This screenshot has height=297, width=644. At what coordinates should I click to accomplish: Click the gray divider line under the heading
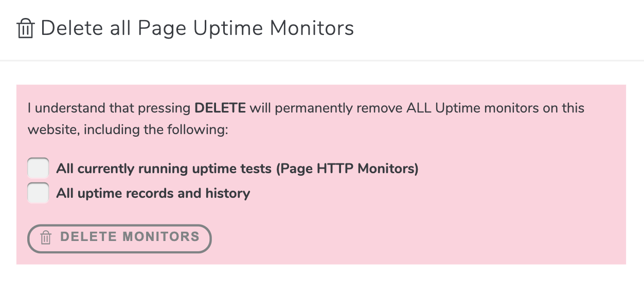pos(322,61)
